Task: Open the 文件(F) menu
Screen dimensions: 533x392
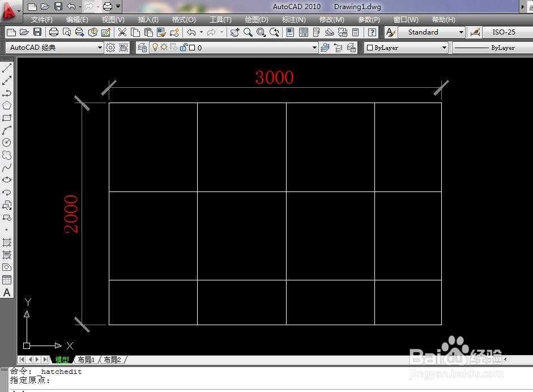Action: pos(42,20)
